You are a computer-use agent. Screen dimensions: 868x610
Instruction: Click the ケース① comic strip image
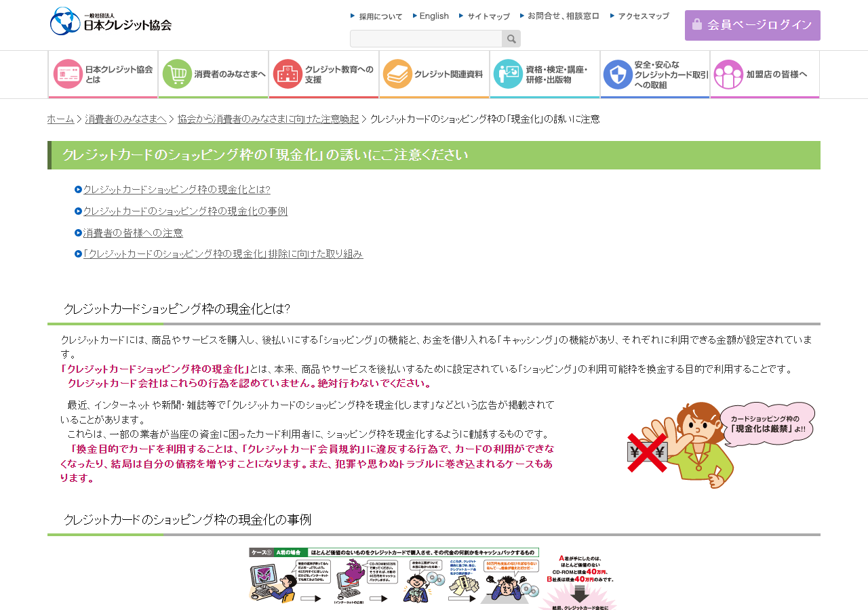coord(433,579)
